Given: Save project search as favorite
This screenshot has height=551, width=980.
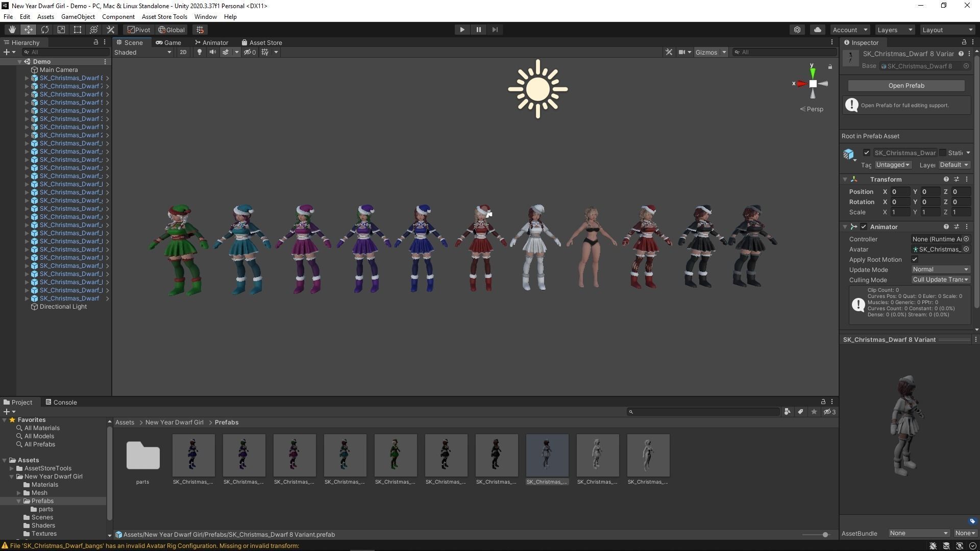Looking at the screenshot, I should pos(814,412).
